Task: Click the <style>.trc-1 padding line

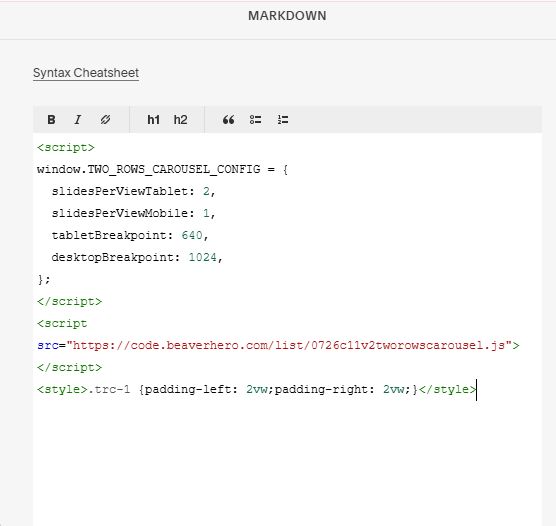Action: click(x=257, y=389)
